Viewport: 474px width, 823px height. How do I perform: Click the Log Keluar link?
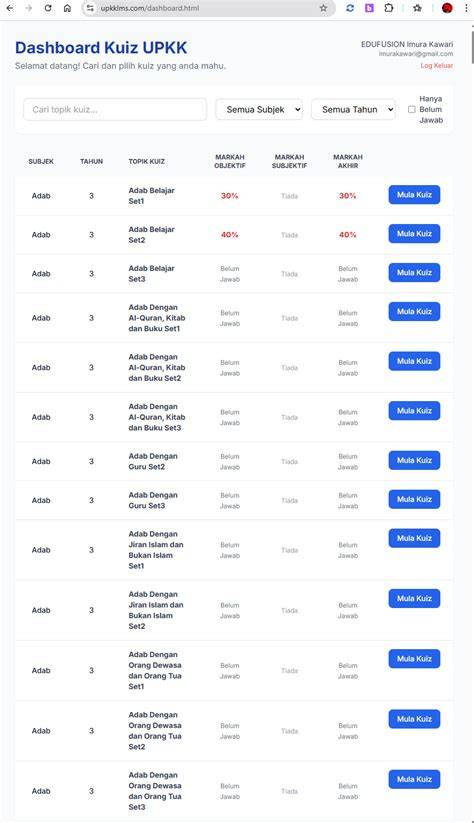(437, 66)
